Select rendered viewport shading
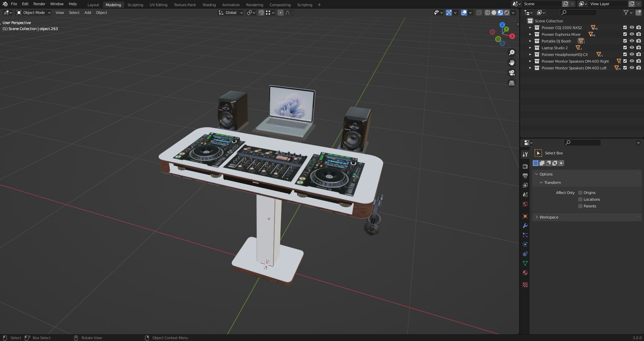This screenshot has height=341, width=644. pyautogui.click(x=507, y=13)
